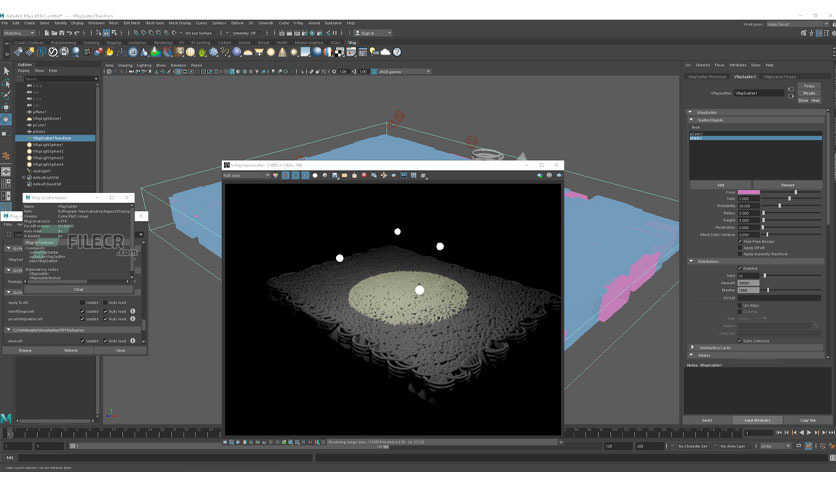Toggle checkbox at bottom of Distribution section

click(740, 341)
